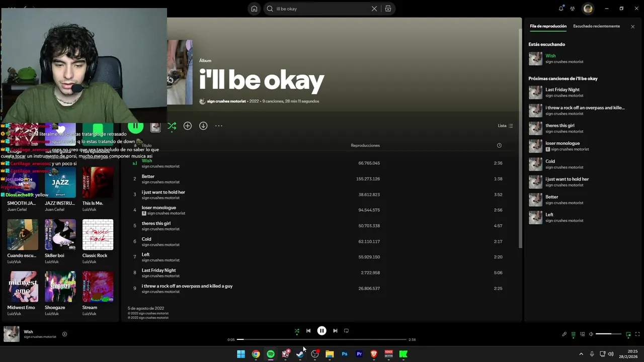644x362 pixels.
Task: Open Photoshop from taskbar
Action: [344, 354]
